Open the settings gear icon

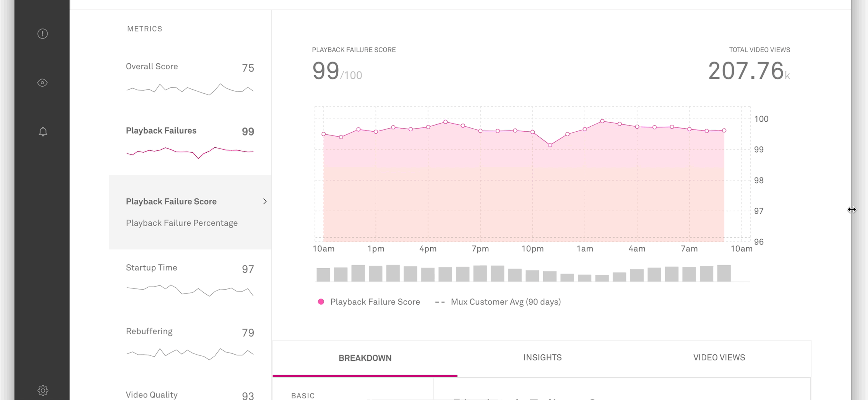pyautogui.click(x=43, y=390)
